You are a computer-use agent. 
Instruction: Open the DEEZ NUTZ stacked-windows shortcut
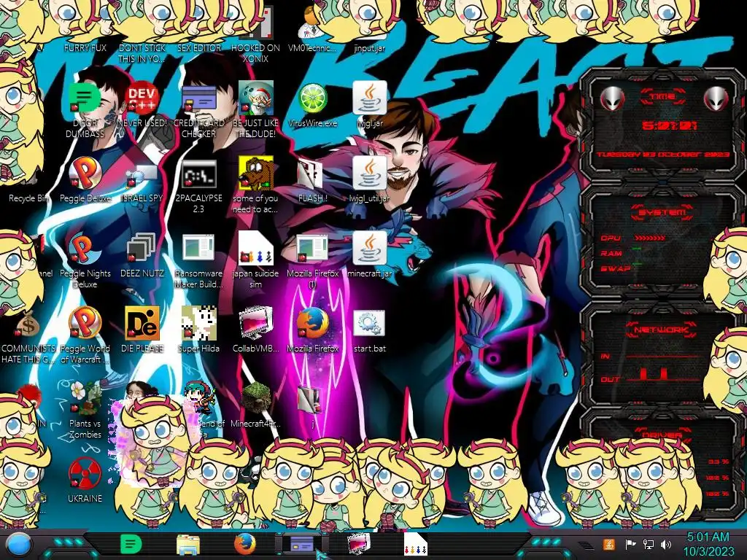[142, 248]
